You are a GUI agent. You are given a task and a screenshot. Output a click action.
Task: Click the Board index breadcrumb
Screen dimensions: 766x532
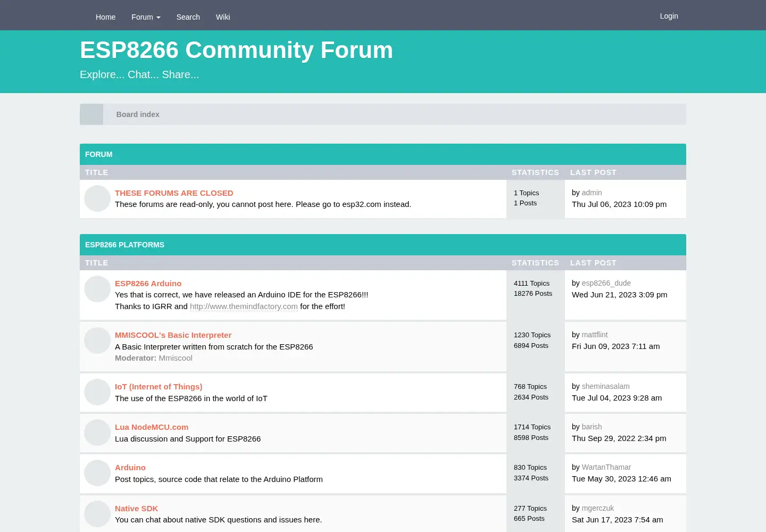[138, 114]
